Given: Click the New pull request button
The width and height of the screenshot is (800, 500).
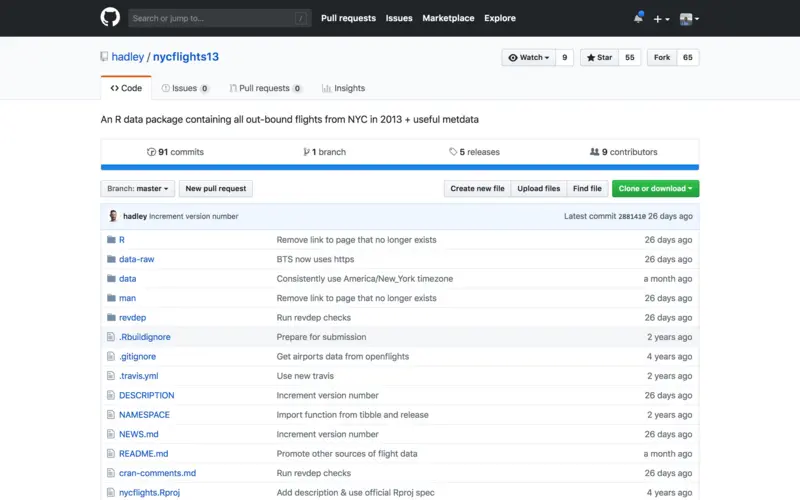Looking at the screenshot, I should [x=216, y=188].
